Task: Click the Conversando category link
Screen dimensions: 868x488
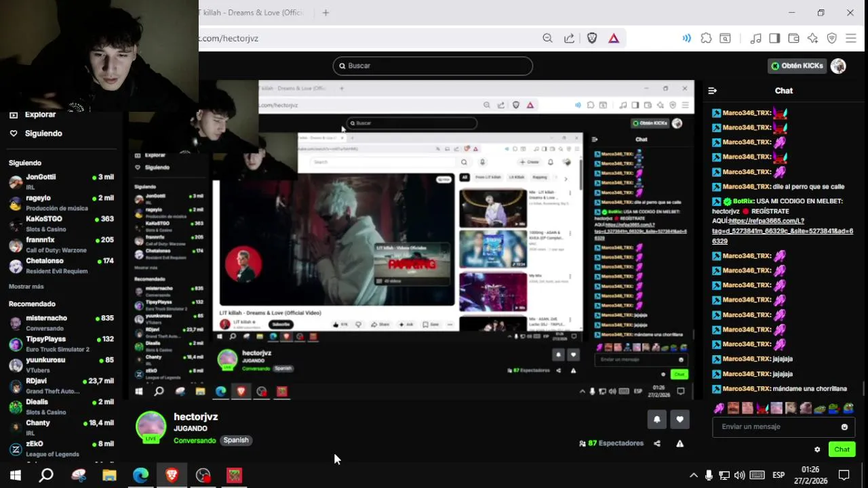Action: tap(195, 441)
